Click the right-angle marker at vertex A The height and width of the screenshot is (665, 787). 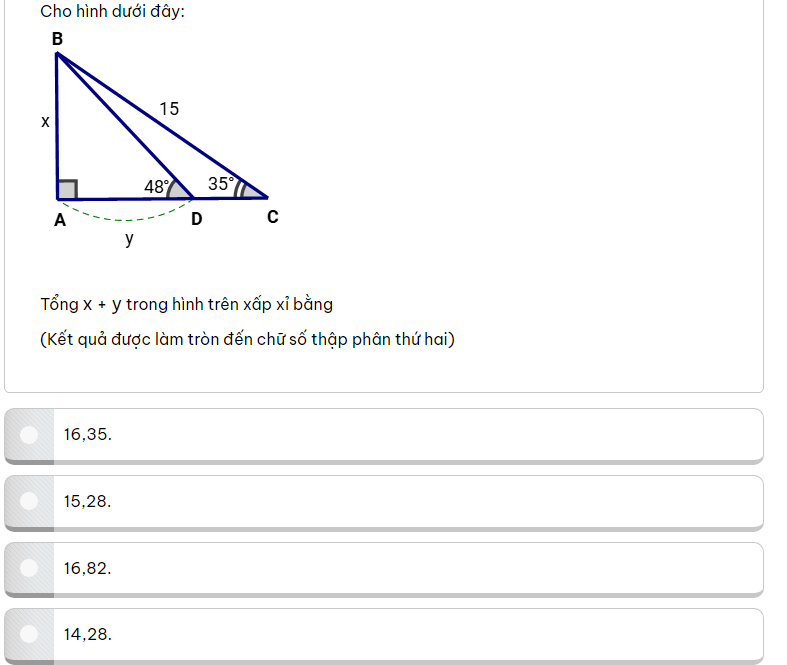67,189
